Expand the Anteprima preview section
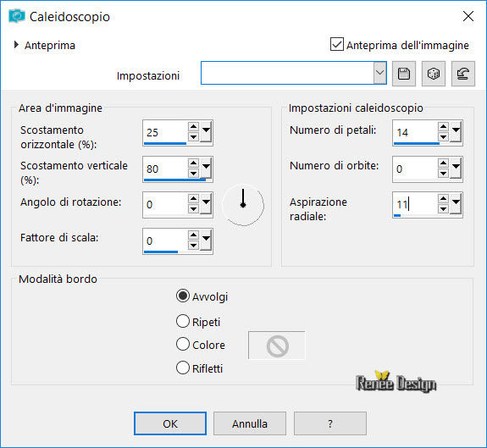The image size is (487, 448). tap(16, 45)
